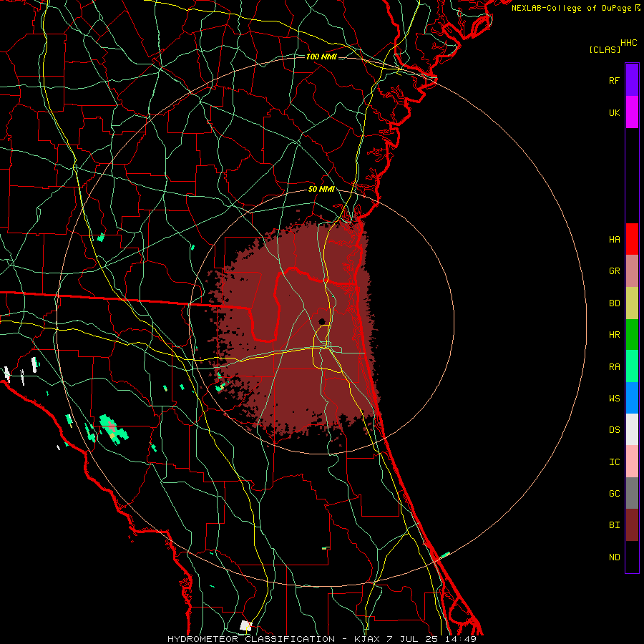Viewport: 644px width, 644px height.
Task: Click the DS legend label
Action: (x=614, y=430)
